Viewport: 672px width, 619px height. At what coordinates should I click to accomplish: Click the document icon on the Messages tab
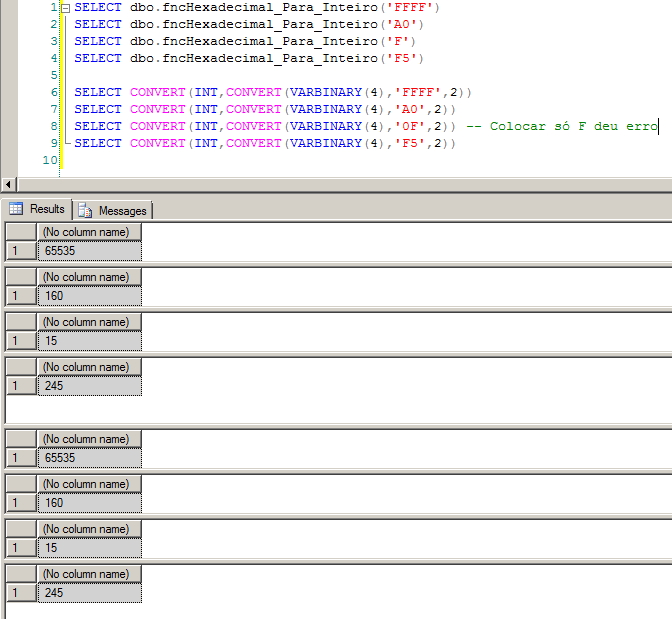click(x=85, y=210)
